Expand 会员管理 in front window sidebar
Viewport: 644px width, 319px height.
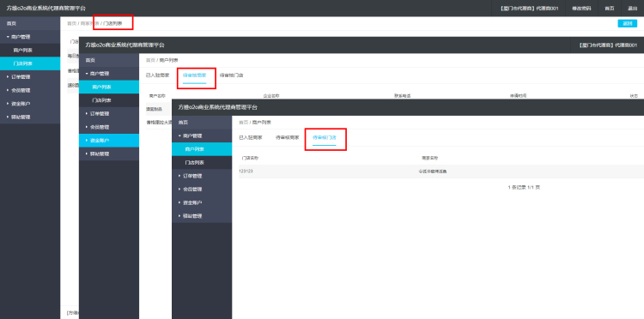coord(202,189)
